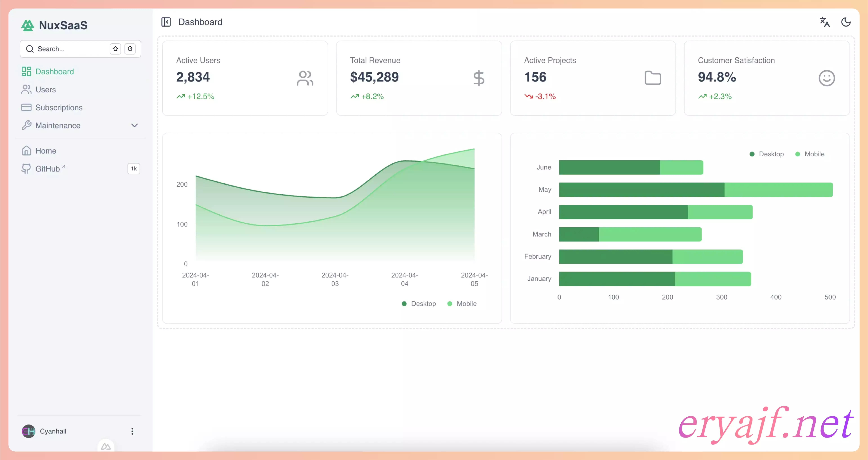Click the G key shortcut badge
Screen dimensions: 868x460
coord(130,49)
